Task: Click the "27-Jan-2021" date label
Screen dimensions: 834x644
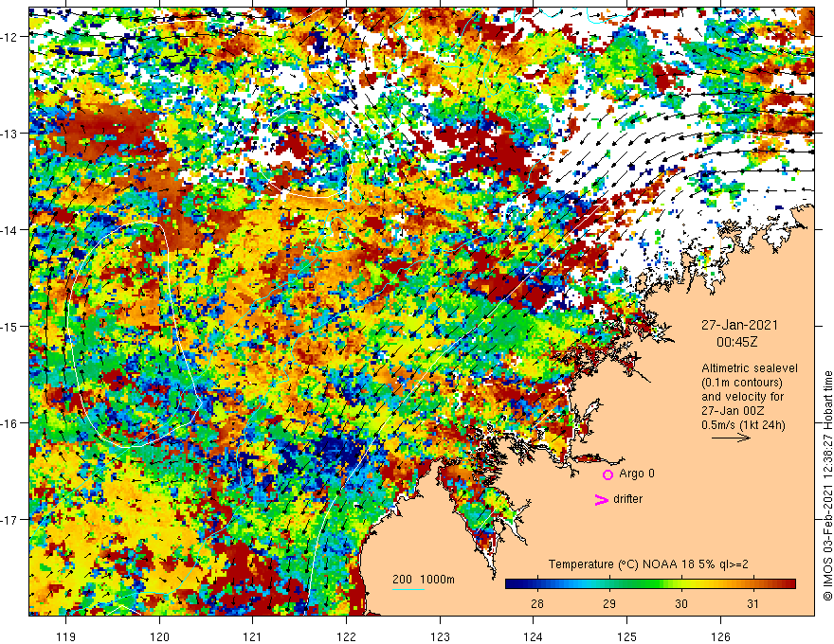Action: [x=739, y=325]
